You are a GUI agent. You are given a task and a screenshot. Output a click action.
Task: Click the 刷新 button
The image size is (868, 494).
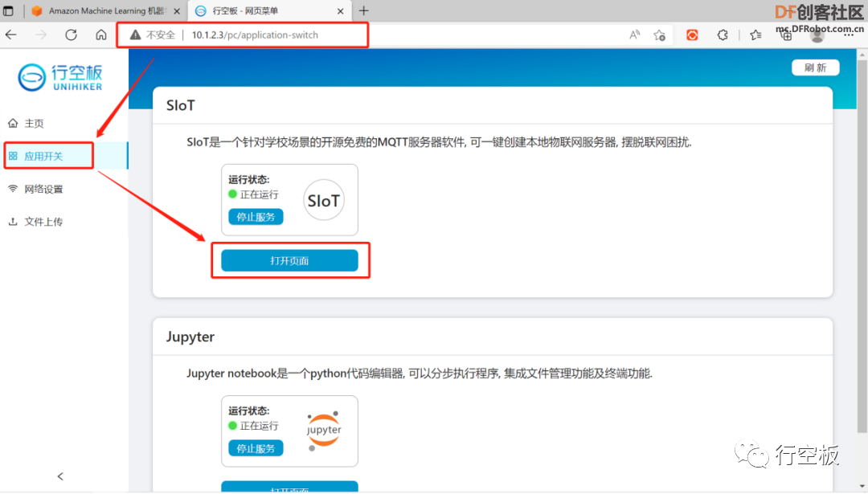816,67
